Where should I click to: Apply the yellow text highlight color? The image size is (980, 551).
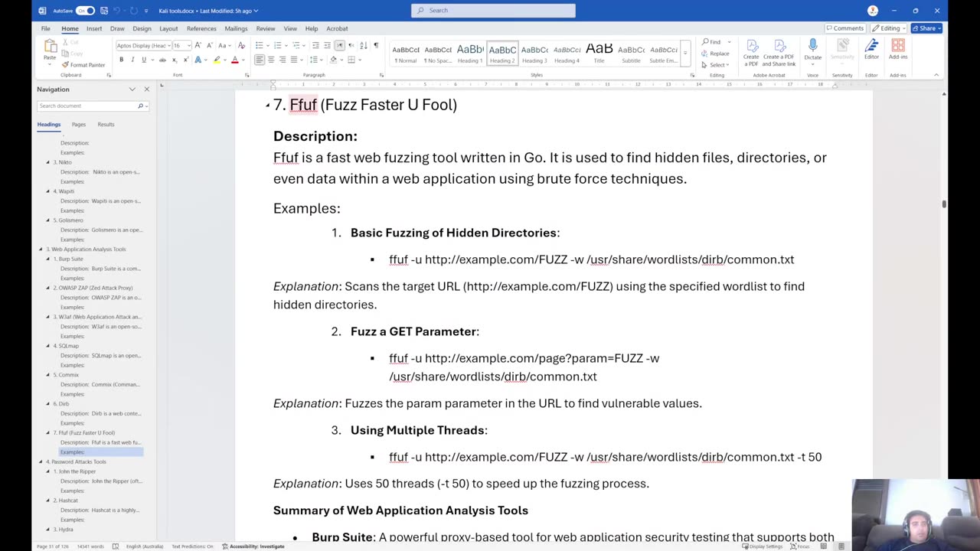coord(217,60)
